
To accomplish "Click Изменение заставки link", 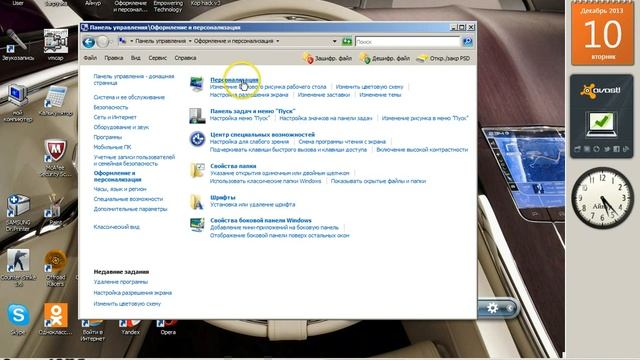I will (x=324, y=95).
